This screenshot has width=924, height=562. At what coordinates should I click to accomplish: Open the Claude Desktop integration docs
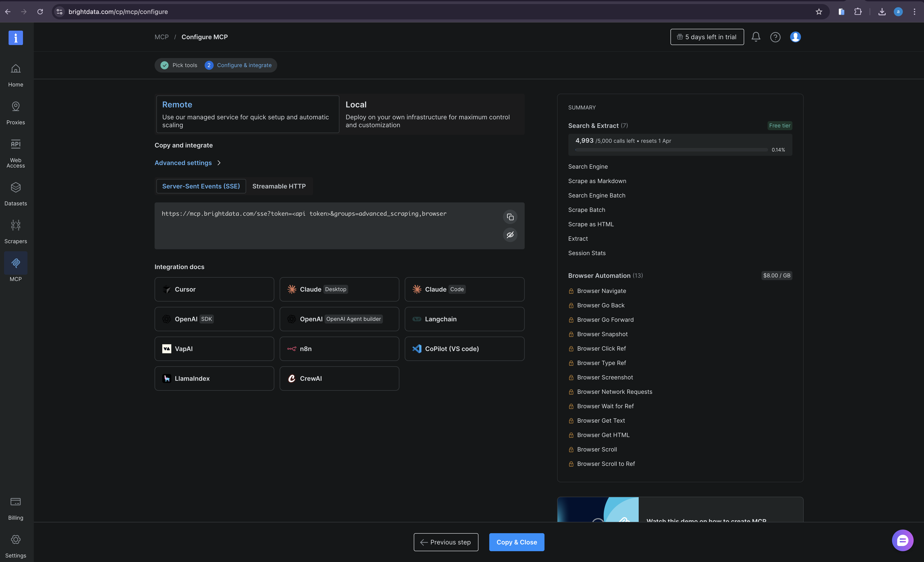pyautogui.click(x=339, y=289)
